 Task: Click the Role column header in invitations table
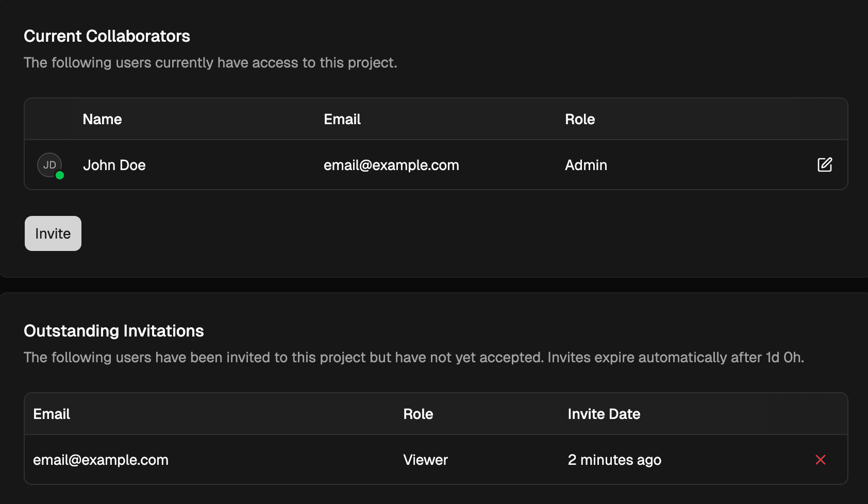(418, 414)
